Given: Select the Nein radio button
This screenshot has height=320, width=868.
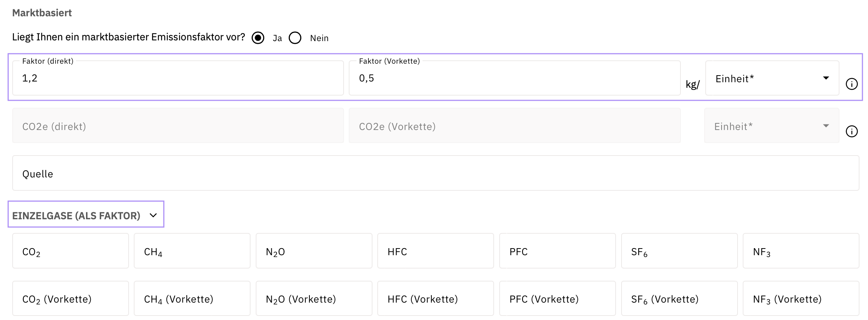Looking at the screenshot, I should (295, 38).
